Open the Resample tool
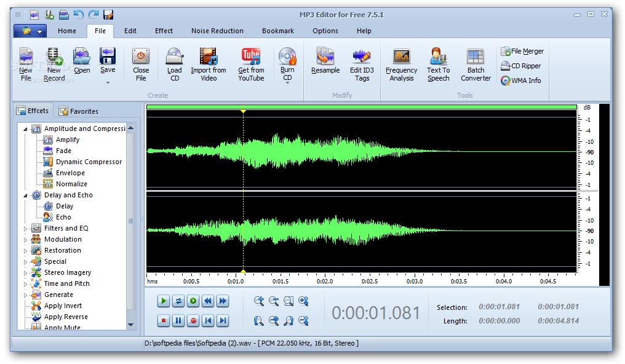625x364 pixels. click(325, 60)
